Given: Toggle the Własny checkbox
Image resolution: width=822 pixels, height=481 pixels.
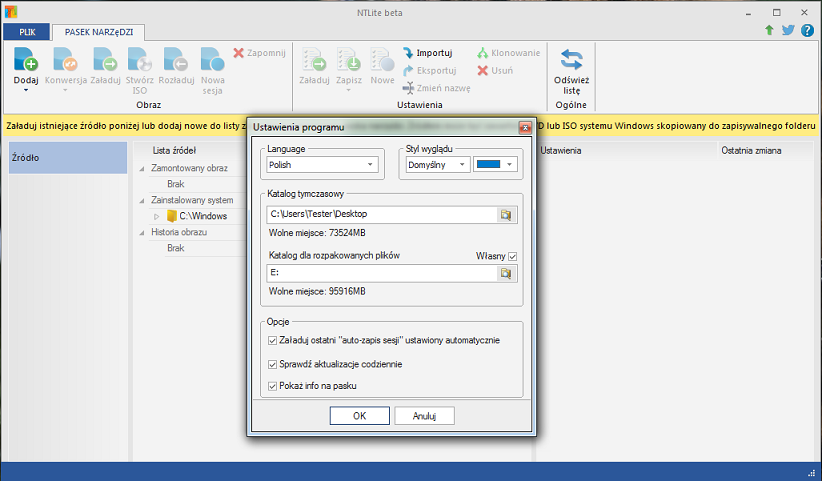Looking at the screenshot, I should pyautogui.click(x=512, y=256).
